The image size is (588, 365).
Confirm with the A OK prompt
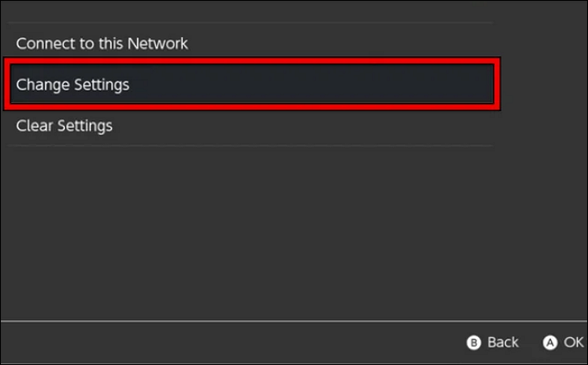pos(563,342)
